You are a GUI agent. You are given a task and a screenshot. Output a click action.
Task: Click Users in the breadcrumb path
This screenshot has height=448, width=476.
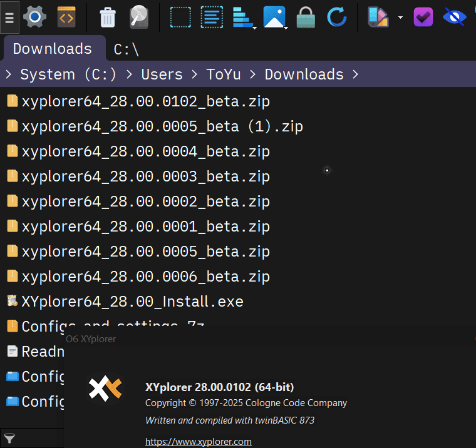point(162,74)
